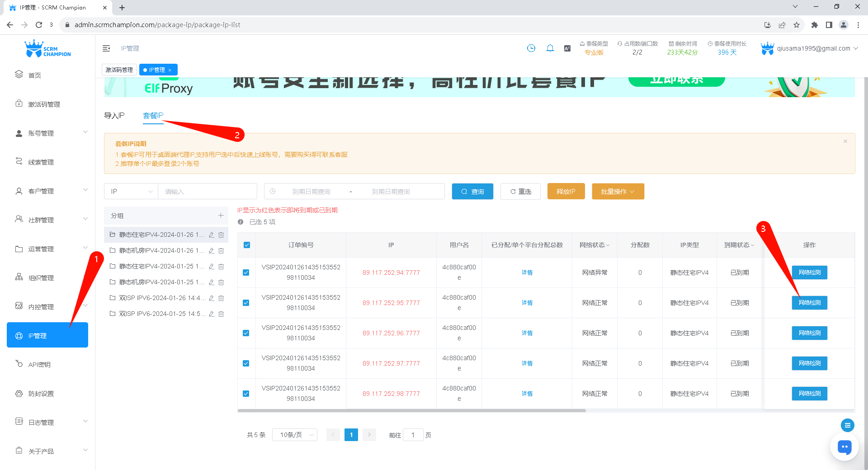The height and width of the screenshot is (470, 868).
Task: Click the language translate icon
Action: 567,48
